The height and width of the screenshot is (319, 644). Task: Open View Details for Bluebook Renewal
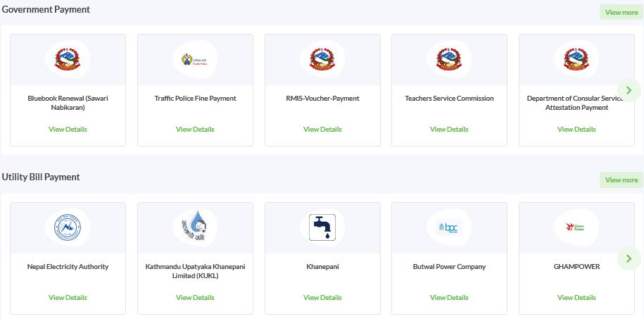point(68,129)
